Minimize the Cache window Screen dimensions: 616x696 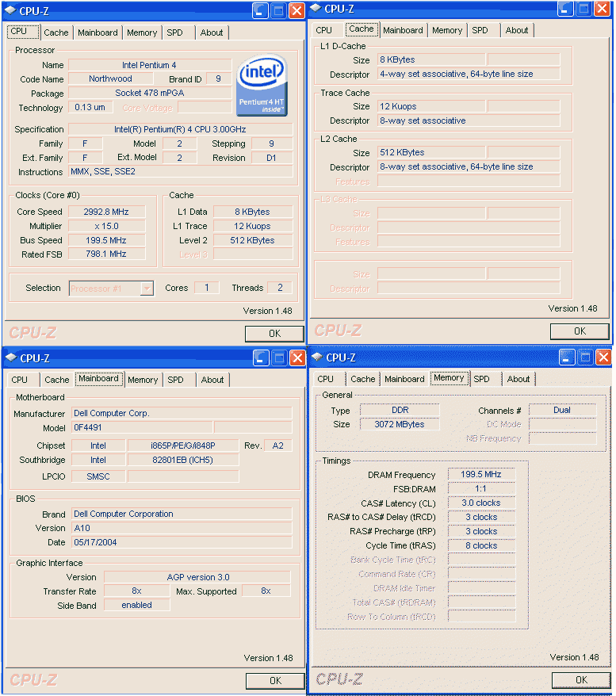pyautogui.click(x=565, y=8)
